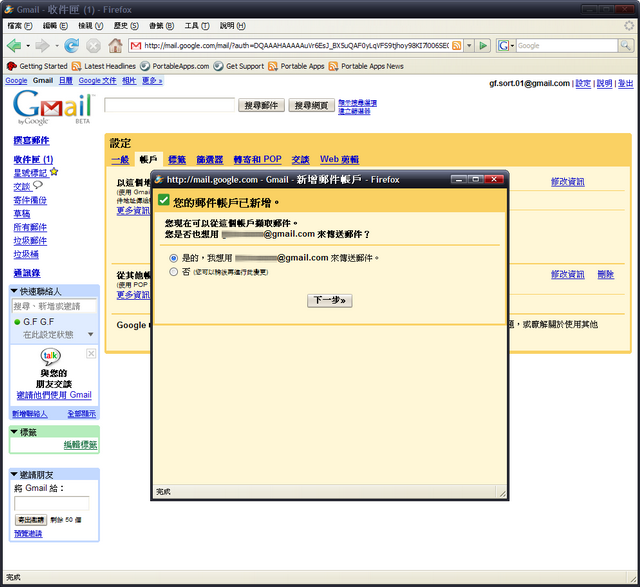Image resolution: width=640 pixels, height=587 pixels.
Task: Open the Latest Headlines feed bookmark
Action: (104, 66)
